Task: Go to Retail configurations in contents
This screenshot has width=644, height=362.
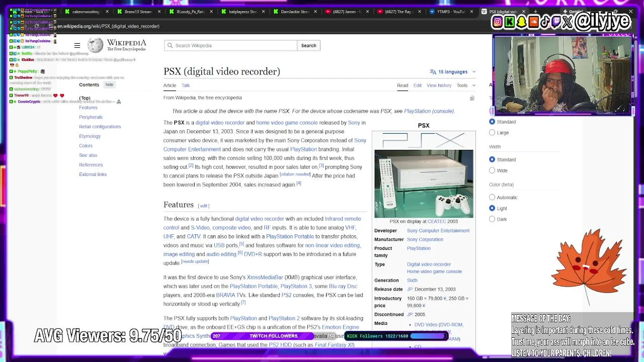Action: (100, 127)
